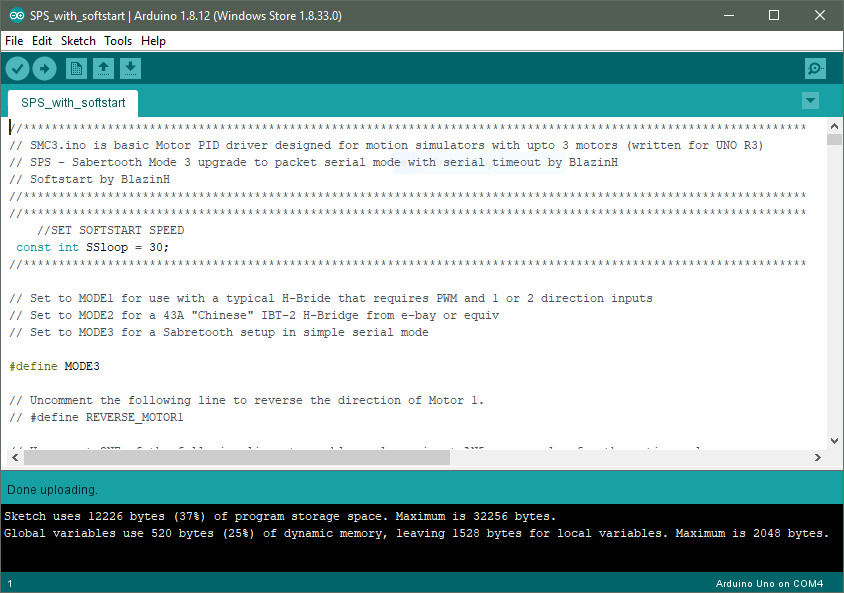Click the Upload arrow button
The image size is (844, 593).
point(44,69)
